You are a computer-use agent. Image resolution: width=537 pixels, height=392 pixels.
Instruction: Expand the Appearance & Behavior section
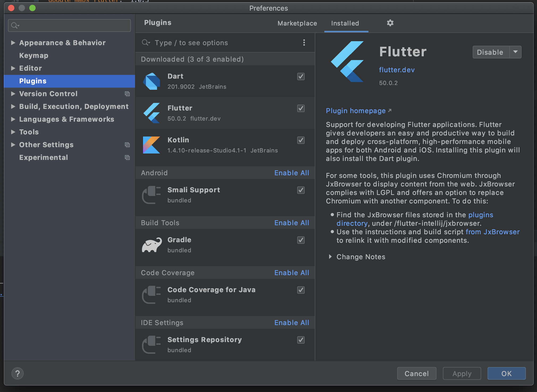point(13,42)
